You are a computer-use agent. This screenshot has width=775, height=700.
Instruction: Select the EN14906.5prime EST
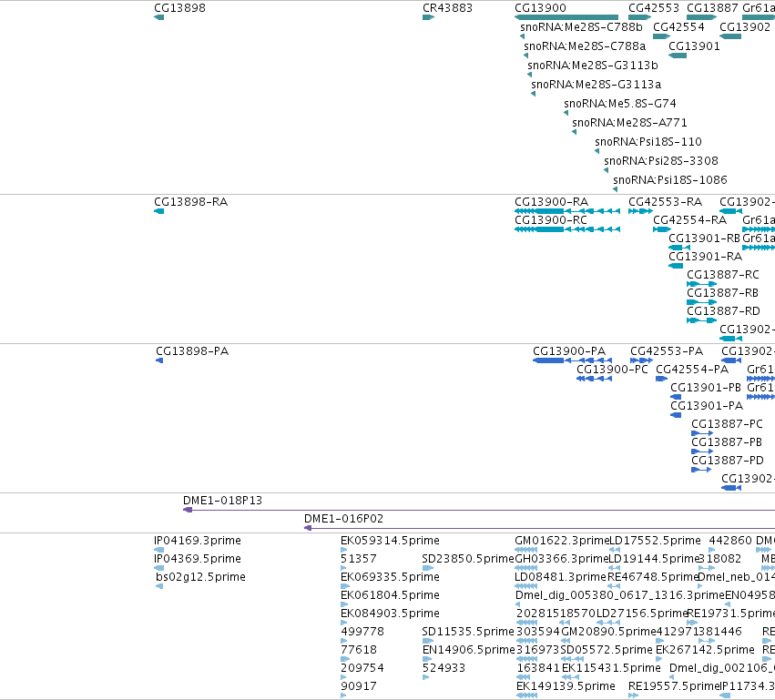(428, 659)
